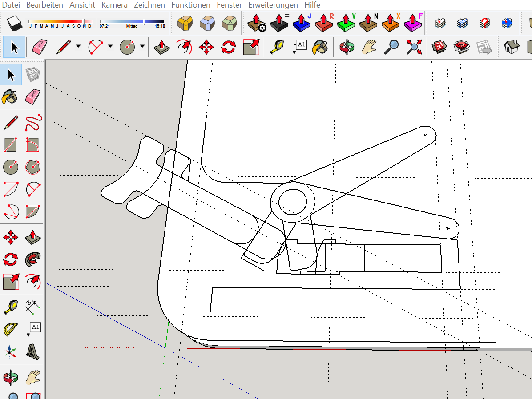Select the Axes tool
Screen dimensions: 532x399
(x=11, y=351)
